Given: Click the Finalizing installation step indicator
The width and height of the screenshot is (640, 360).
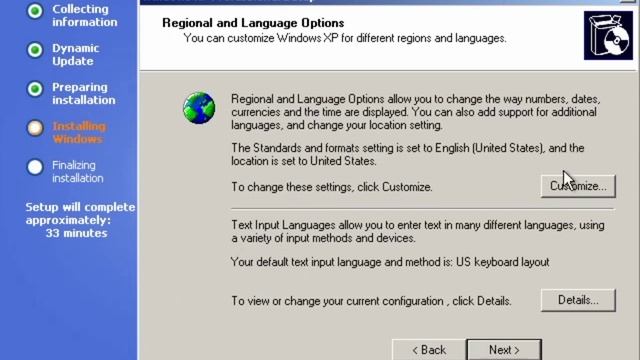Looking at the screenshot, I should point(35,167).
